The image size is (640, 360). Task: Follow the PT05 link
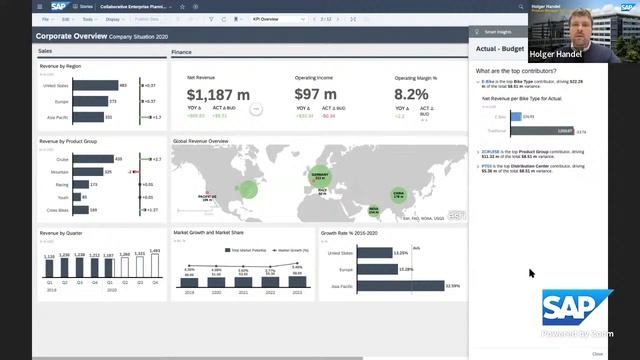coord(487,166)
